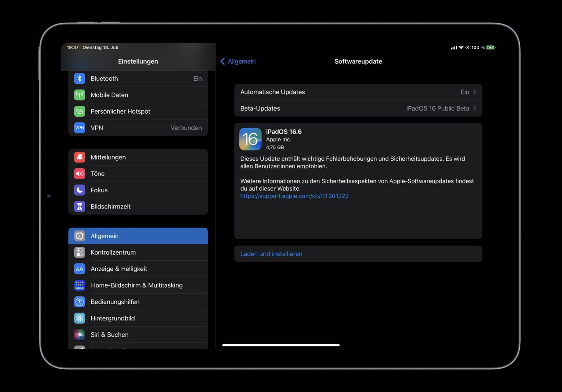Tap the Kontrollzentrum switches icon
The height and width of the screenshot is (392, 562).
(79, 252)
